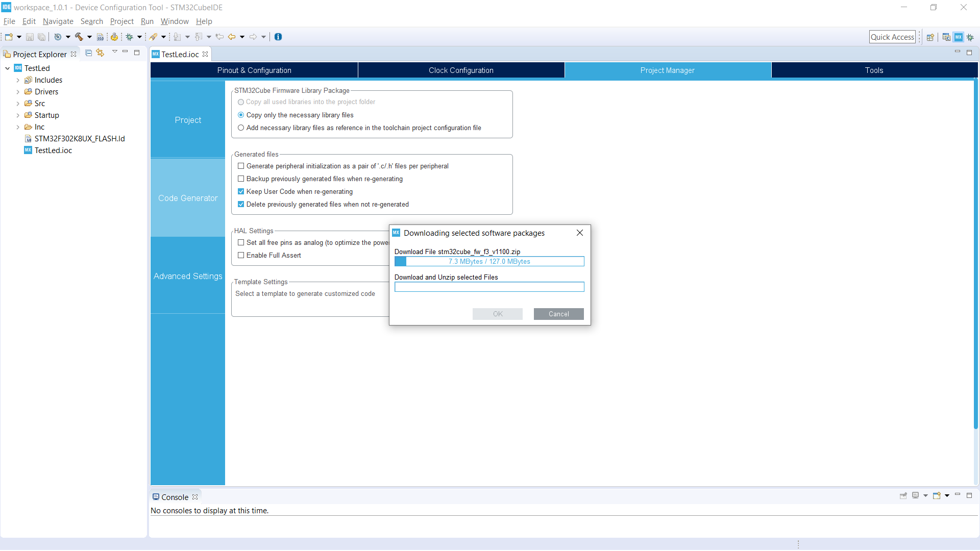Click the Forward arrow toolbar icon
Viewport: 980px width, 551px height.
coord(253,37)
